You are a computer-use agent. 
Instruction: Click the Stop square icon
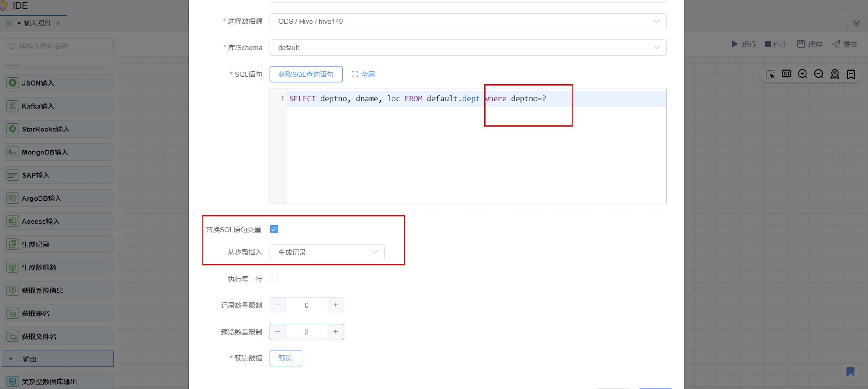768,44
